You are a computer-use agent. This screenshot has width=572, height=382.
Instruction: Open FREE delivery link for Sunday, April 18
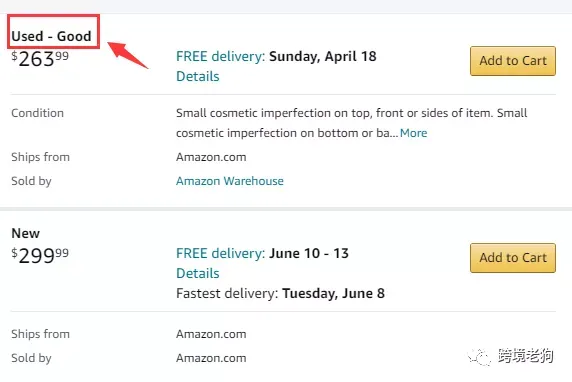click(220, 56)
